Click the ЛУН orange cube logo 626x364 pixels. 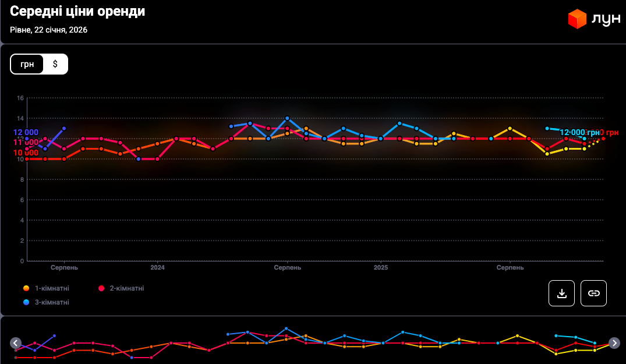(x=577, y=19)
